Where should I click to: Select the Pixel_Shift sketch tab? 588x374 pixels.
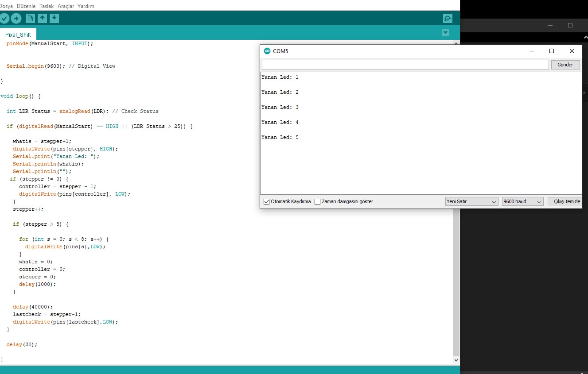pyautogui.click(x=18, y=35)
